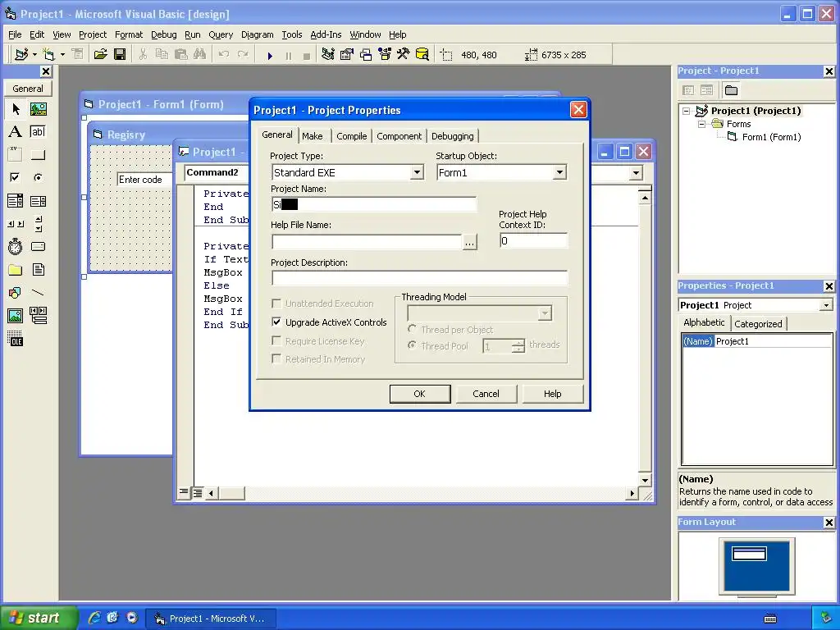Toggle the Require License Key checkbox

click(276, 340)
